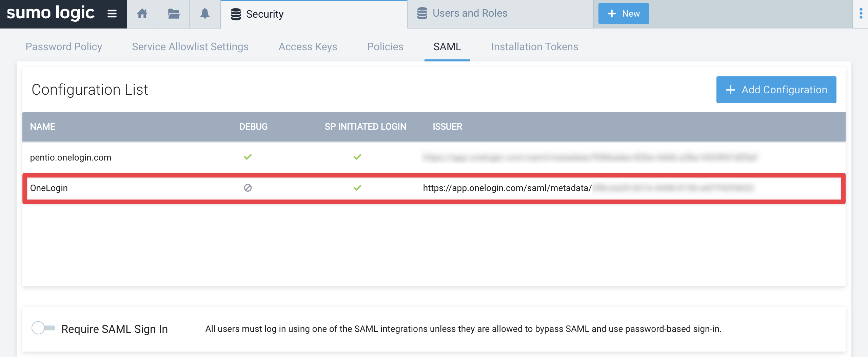Open the Installation Tokens tab
868x357 pixels.
tap(535, 46)
